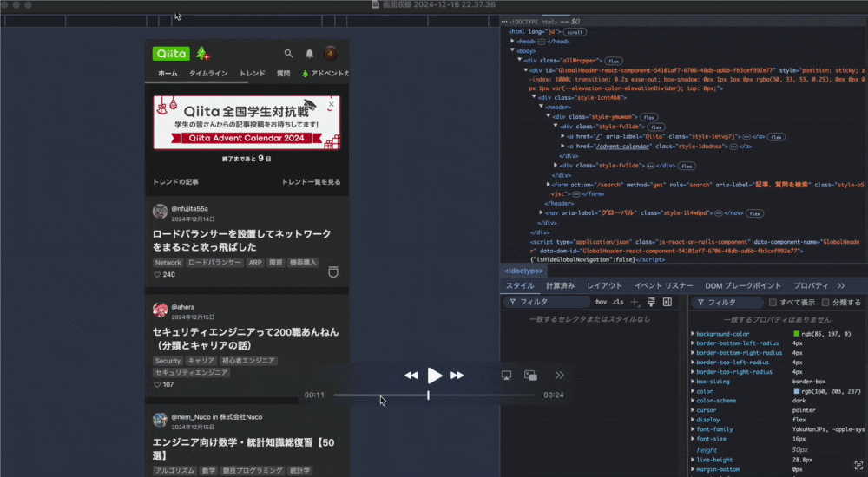Open トレンド一覧を見る link
Screen dimensions: 868x477
click(311, 182)
